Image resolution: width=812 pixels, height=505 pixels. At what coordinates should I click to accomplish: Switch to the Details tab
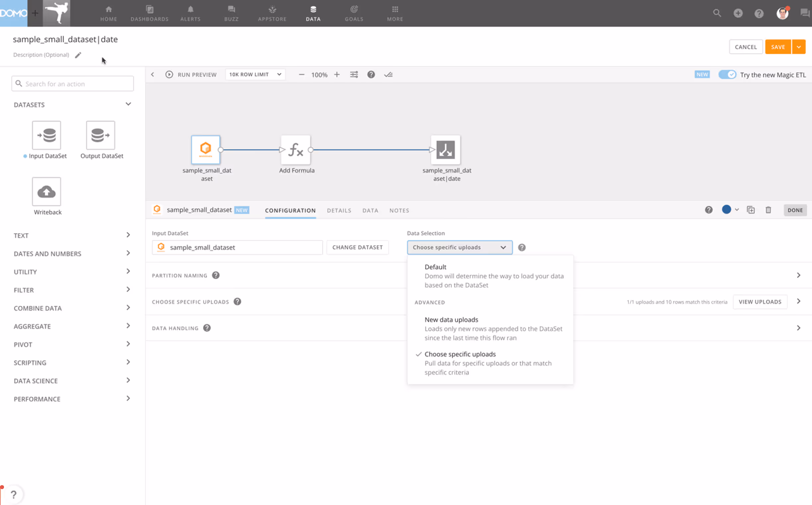click(339, 210)
